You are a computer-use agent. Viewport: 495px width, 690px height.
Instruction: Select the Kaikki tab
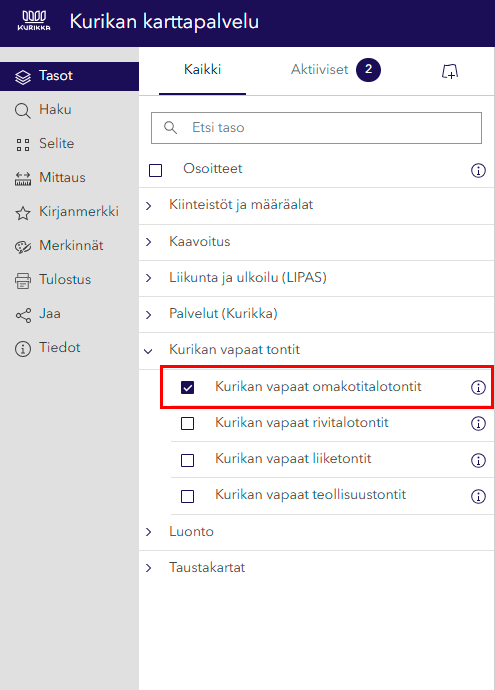[x=202, y=70]
